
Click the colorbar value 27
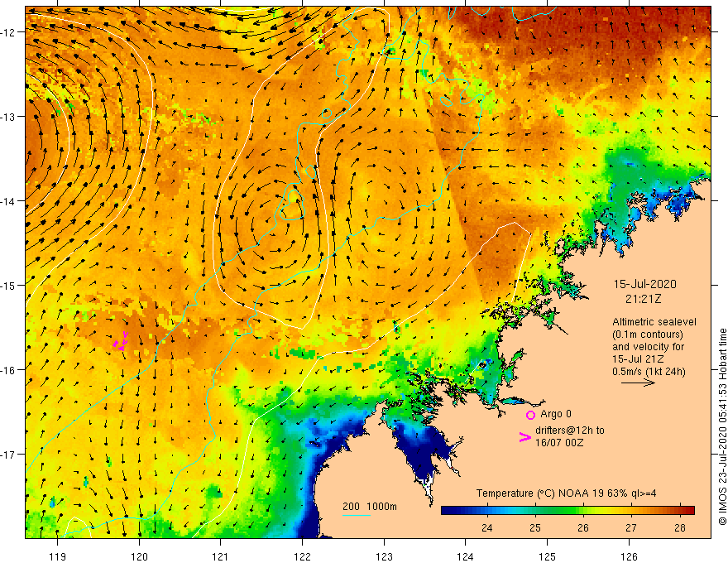click(631, 528)
